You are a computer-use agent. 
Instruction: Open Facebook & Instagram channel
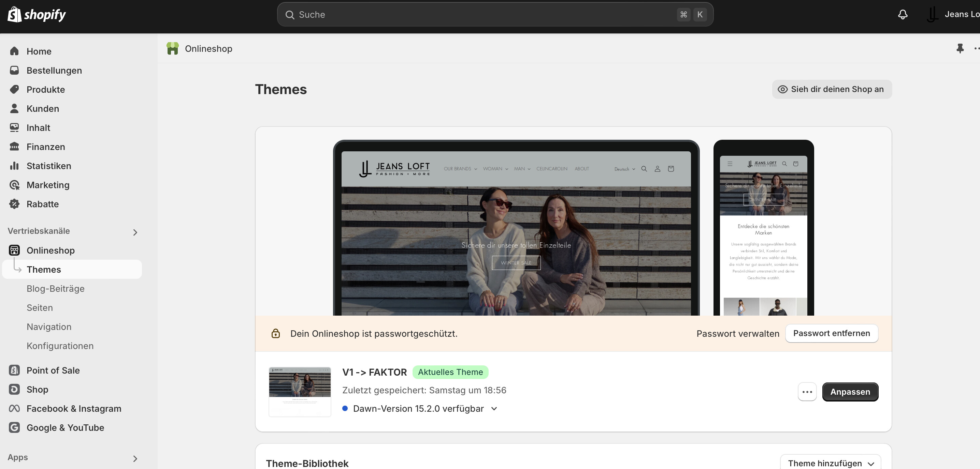(73, 409)
